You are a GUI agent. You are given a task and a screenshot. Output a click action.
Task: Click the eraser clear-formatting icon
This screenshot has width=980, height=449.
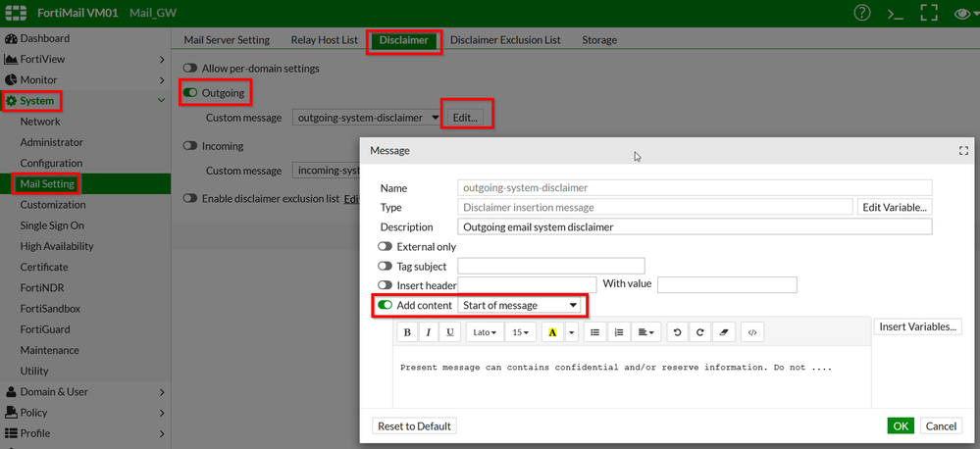point(724,332)
